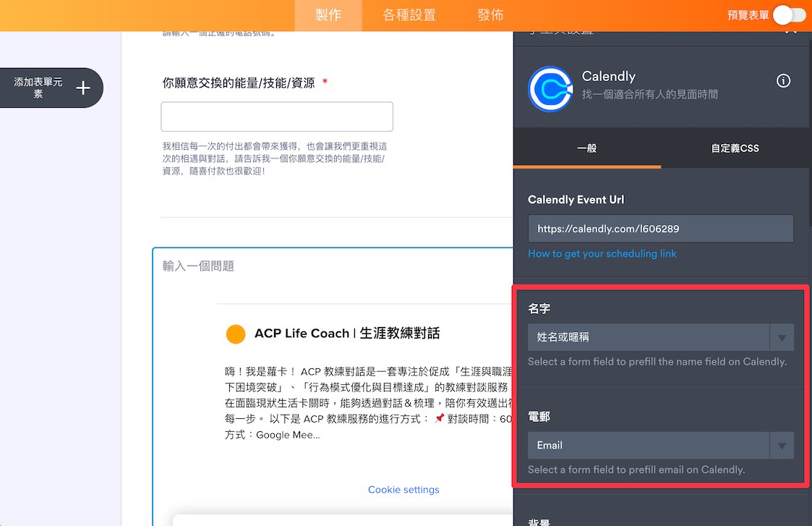The image size is (812, 526).
Task: Click the 輸入一個問題 question title field
Action: click(x=198, y=266)
